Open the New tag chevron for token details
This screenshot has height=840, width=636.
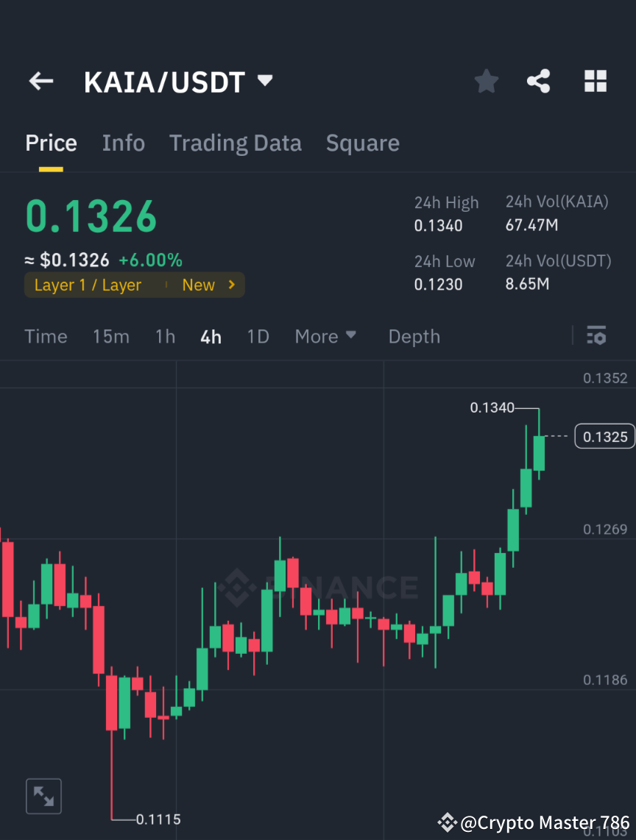230,285
